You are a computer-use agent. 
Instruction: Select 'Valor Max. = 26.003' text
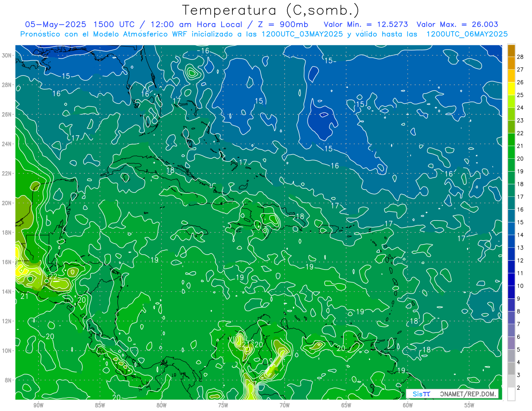point(458,24)
